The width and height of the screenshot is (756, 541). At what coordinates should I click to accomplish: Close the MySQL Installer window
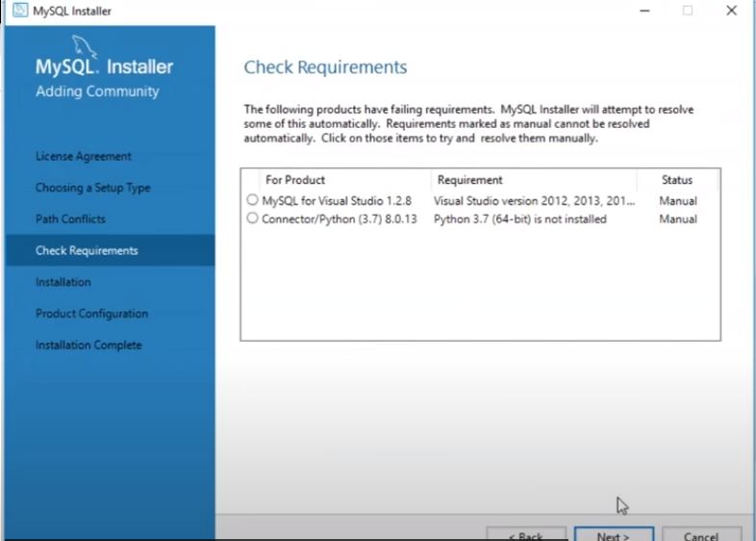point(732,11)
